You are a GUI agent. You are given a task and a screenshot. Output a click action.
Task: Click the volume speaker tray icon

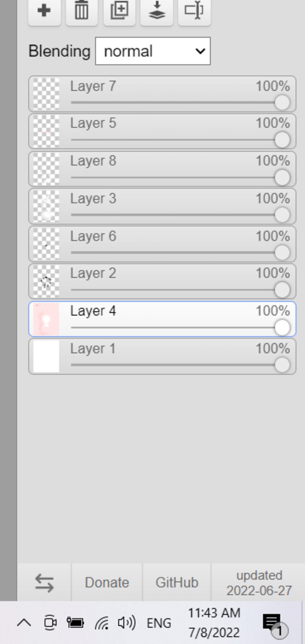127,623
